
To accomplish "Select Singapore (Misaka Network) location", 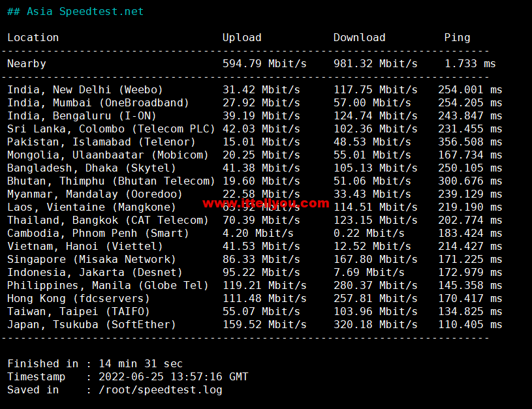I will click(91, 260).
